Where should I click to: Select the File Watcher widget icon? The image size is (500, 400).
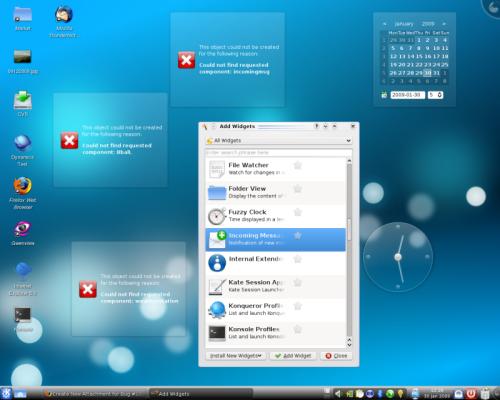[217, 169]
